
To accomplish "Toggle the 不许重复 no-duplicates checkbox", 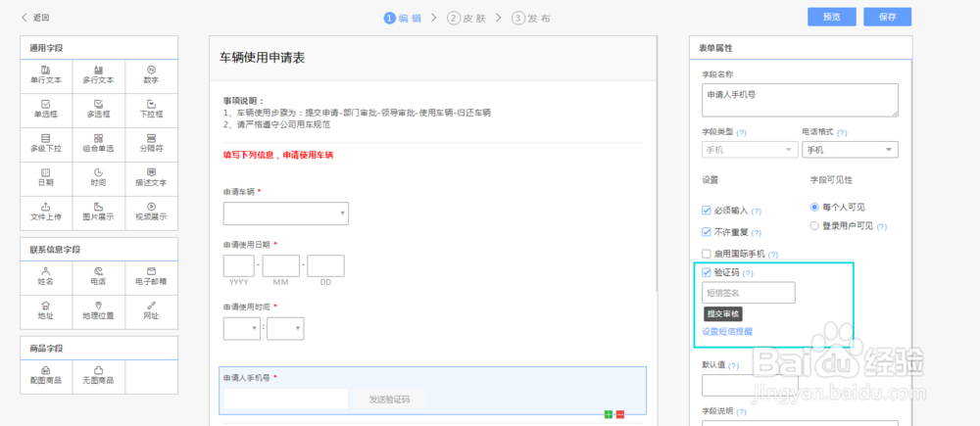I will [x=707, y=232].
